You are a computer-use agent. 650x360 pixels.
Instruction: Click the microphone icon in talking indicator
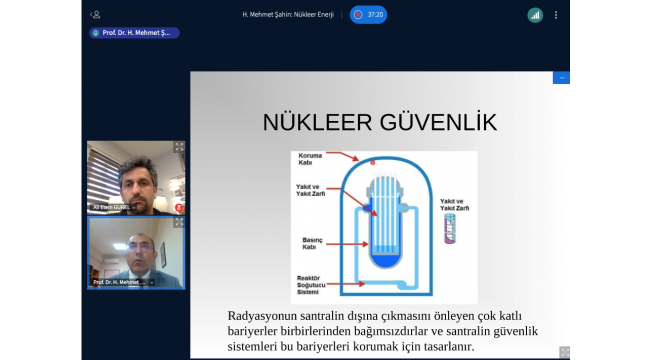(x=96, y=33)
